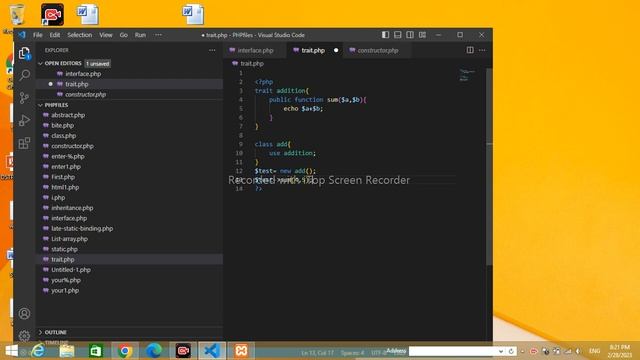This screenshot has width=640, height=360.
Task: Open the editor More Actions ellipsis
Action: (x=482, y=50)
